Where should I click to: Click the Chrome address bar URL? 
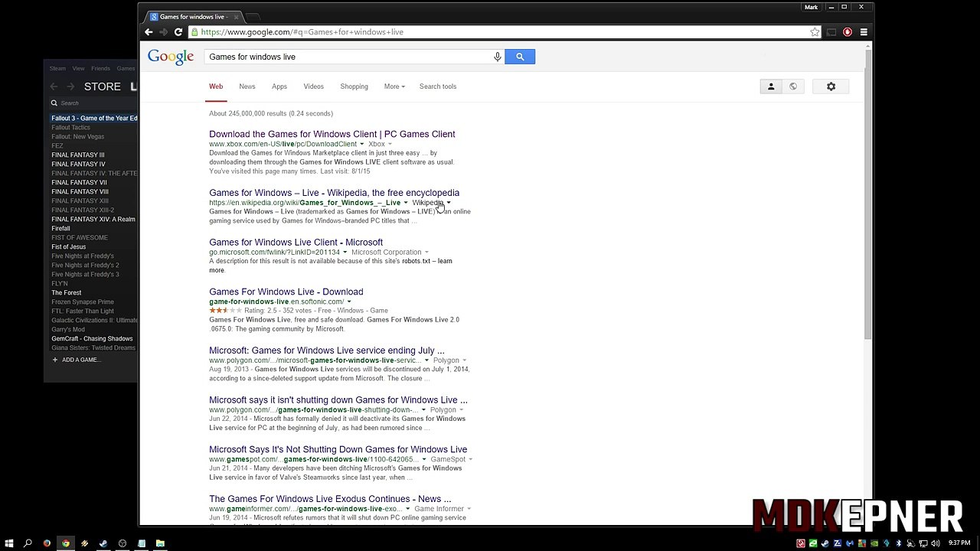pyautogui.click(x=302, y=32)
